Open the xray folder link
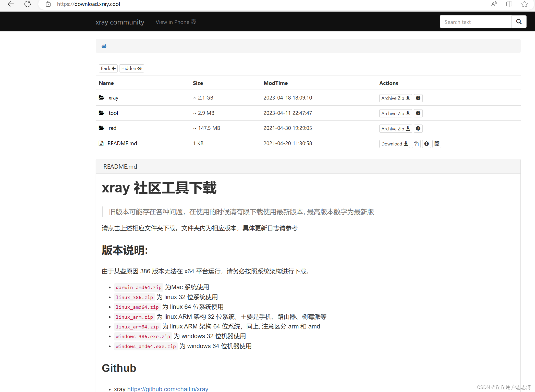This screenshot has width=535, height=392. tap(114, 98)
